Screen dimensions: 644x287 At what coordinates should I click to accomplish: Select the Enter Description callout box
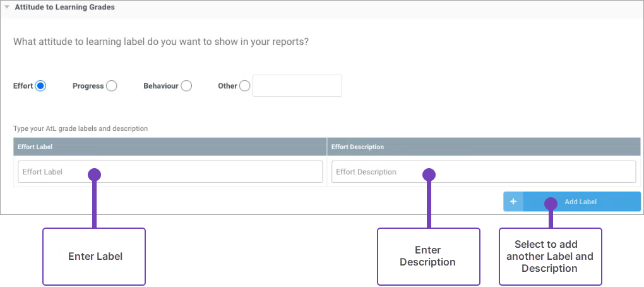[428, 256]
